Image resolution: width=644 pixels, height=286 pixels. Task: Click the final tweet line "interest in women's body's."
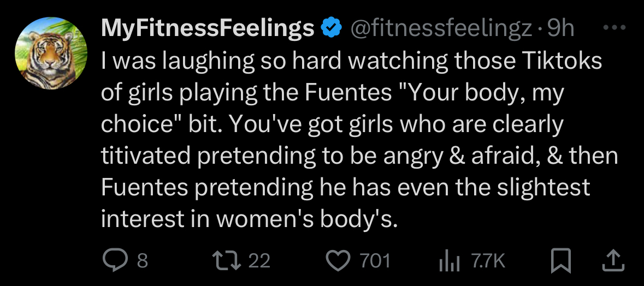point(249,220)
